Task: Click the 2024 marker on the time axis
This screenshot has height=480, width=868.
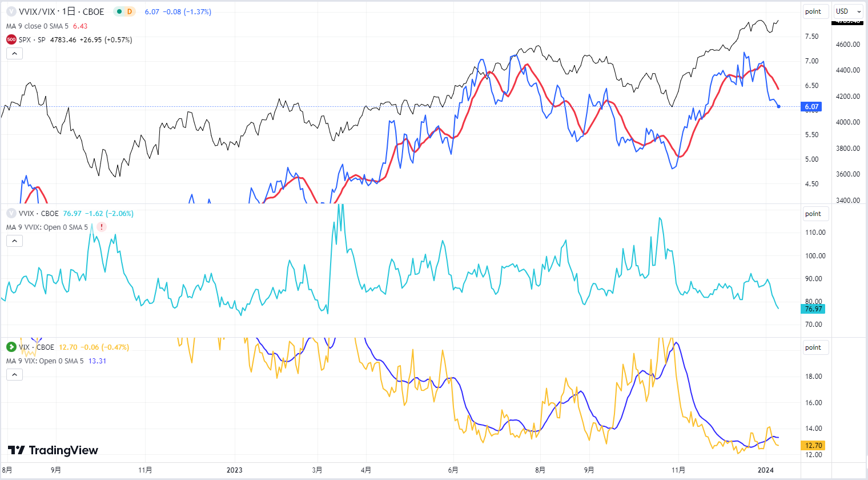Action: pos(765,470)
